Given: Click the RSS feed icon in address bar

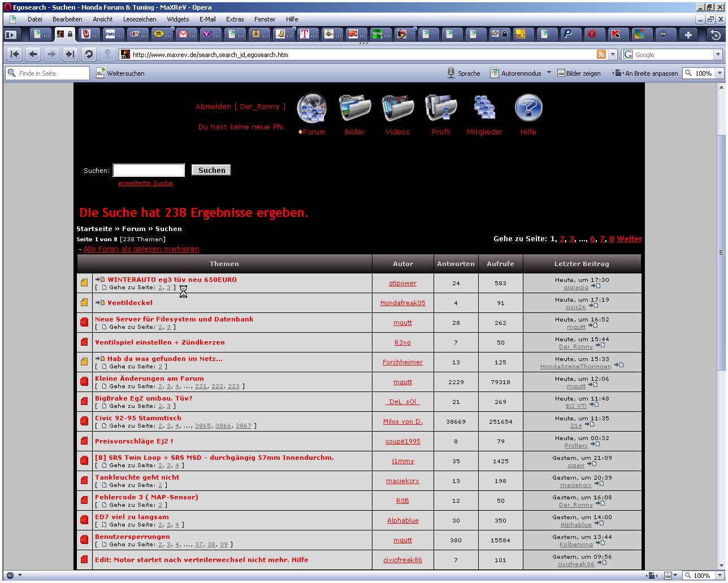Looking at the screenshot, I should (x=601, y=54).
